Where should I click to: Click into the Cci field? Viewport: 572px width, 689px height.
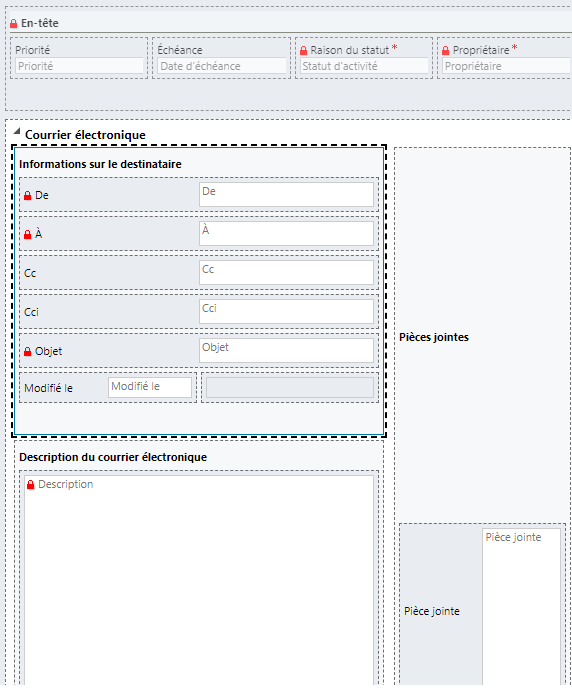[286, 312]
